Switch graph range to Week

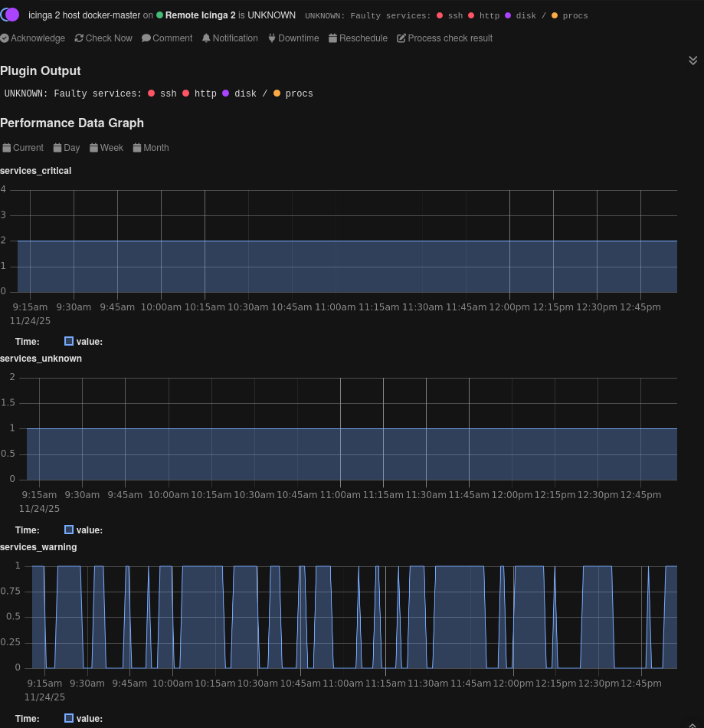106,147
